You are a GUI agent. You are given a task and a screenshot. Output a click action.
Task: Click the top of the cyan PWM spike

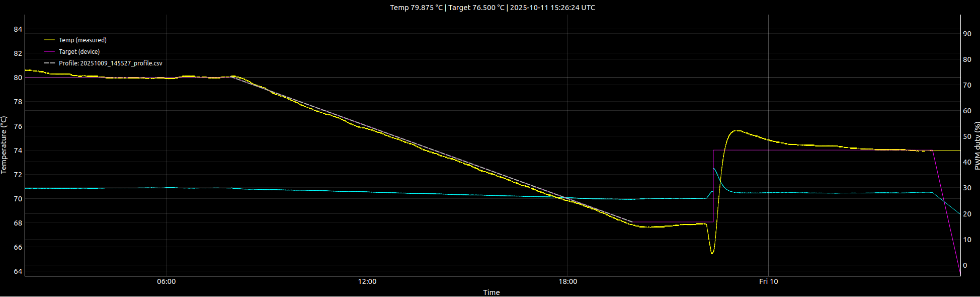pos(714,169)
